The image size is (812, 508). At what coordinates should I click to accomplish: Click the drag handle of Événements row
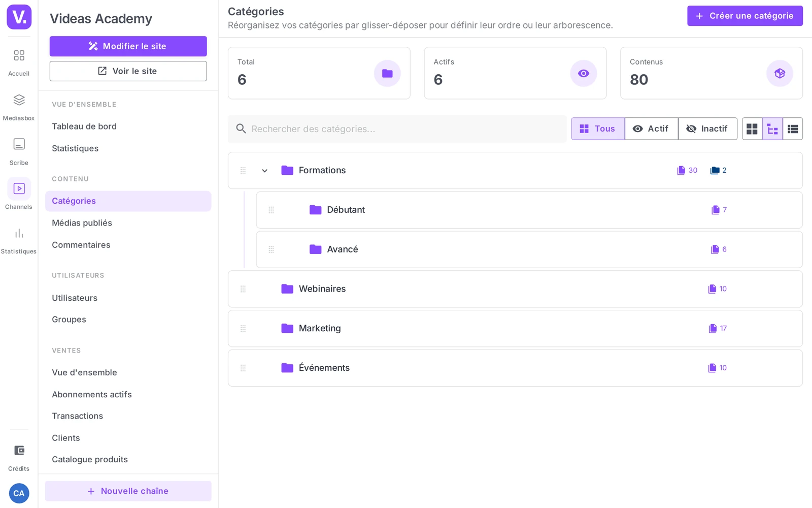(243, 368)
